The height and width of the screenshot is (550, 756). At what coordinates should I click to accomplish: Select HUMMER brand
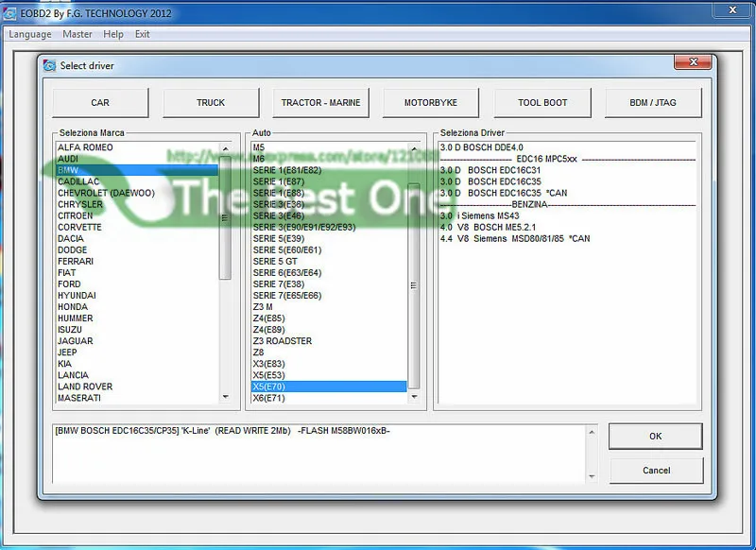137,318
